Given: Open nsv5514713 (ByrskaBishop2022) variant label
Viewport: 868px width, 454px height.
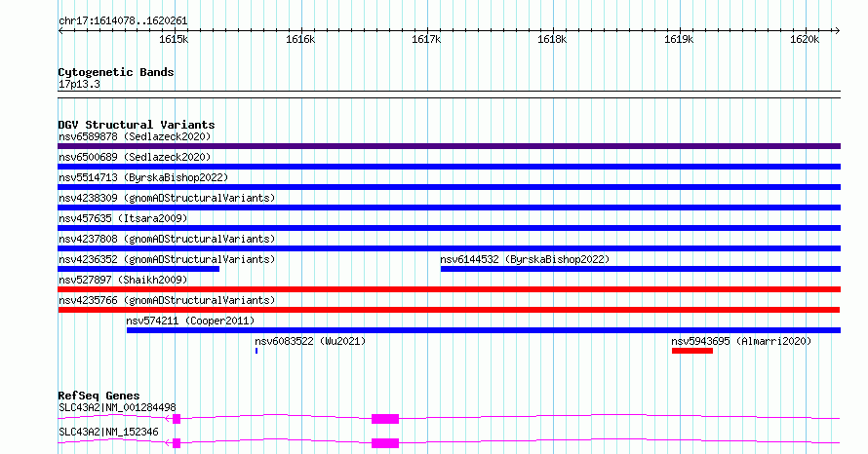Looking at the screenshot, I should pos(143,177).
